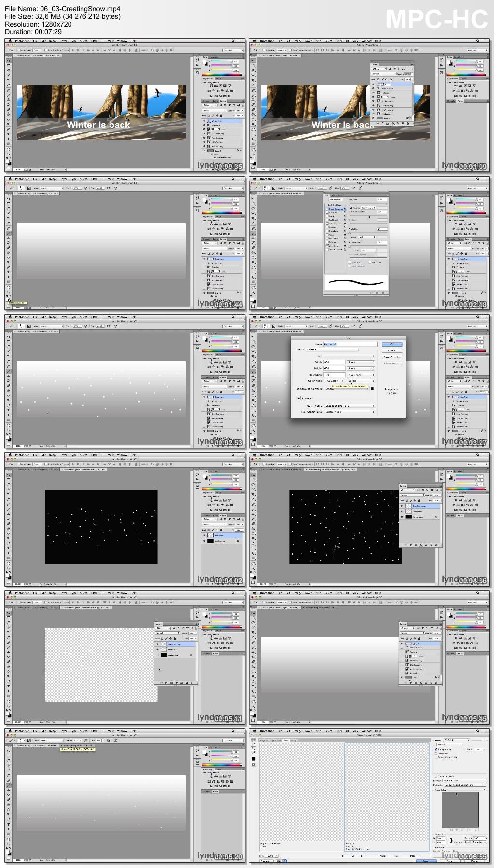The width and height of the screenshot is (494, 868).
Task: Check Embed Color Profile in Save for Web
Action: pos(436,757)
